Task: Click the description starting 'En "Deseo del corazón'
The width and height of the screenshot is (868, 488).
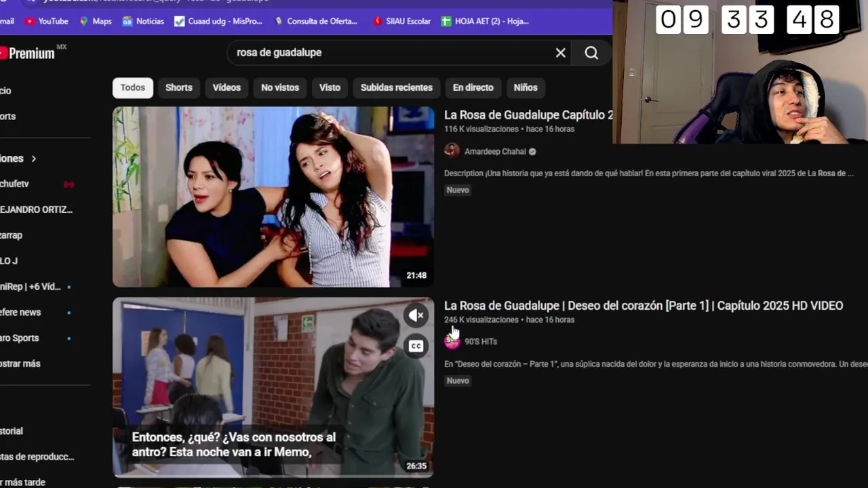Action: 656,364
